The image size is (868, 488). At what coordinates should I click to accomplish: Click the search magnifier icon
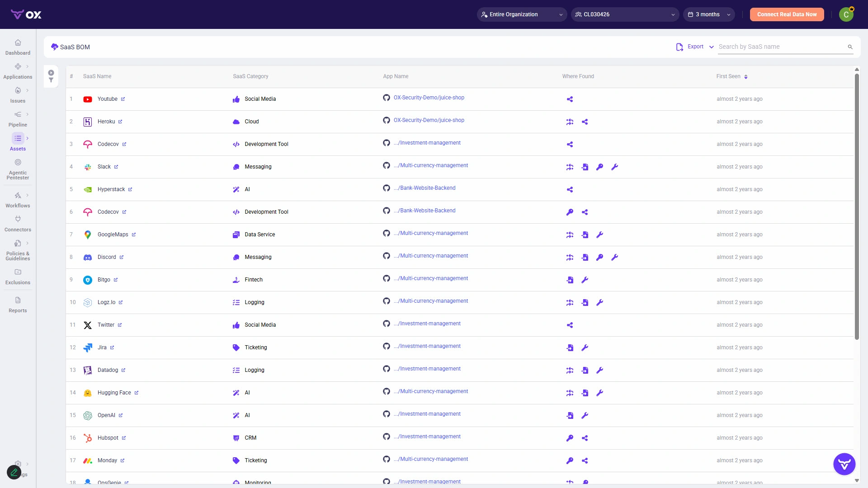tap(850, 47)
